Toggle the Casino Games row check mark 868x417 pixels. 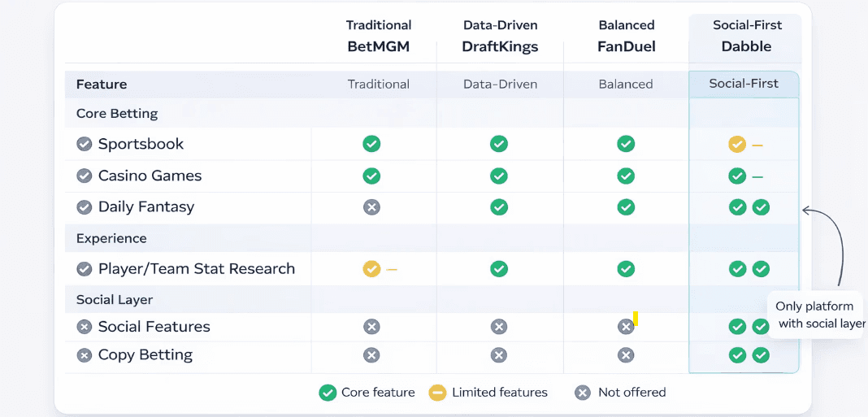(x=84, y=176)
